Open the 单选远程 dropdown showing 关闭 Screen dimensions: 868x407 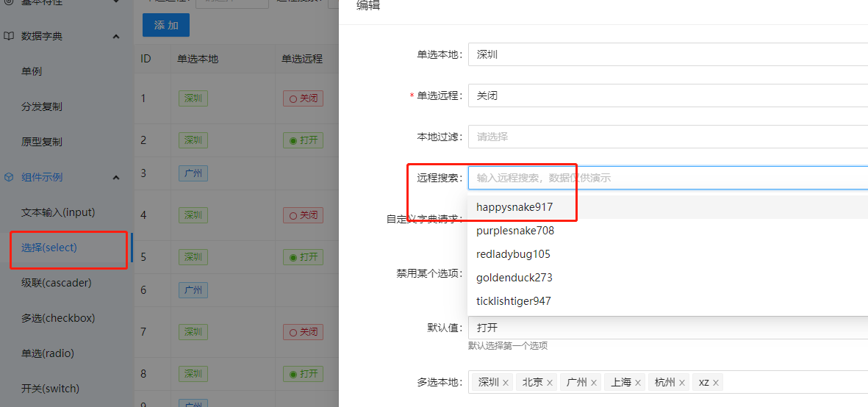point(667,96)
